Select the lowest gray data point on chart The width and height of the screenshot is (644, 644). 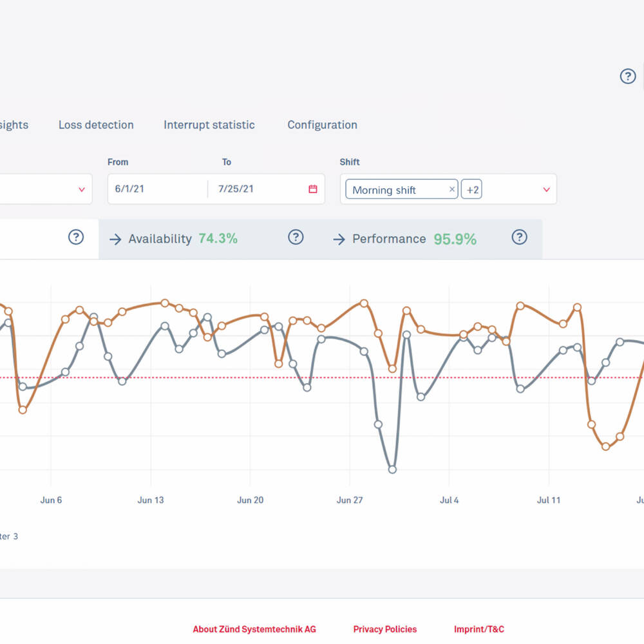pos(392,469)
